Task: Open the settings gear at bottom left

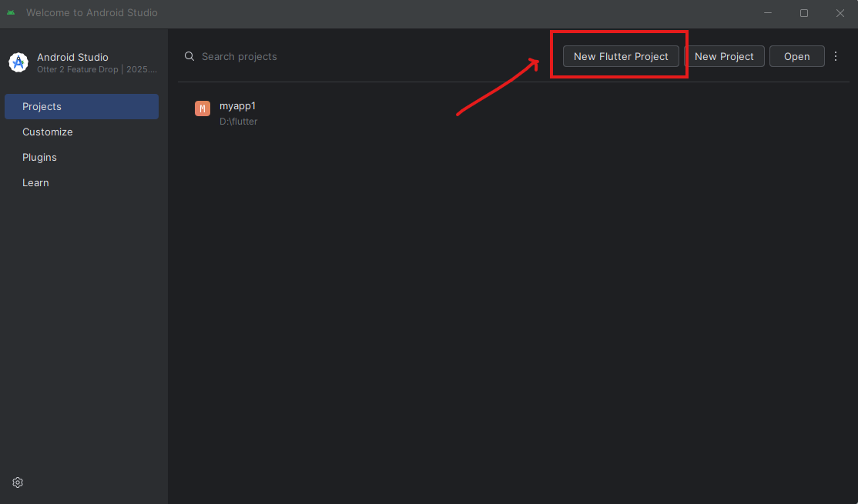Action: coord(18,482)
